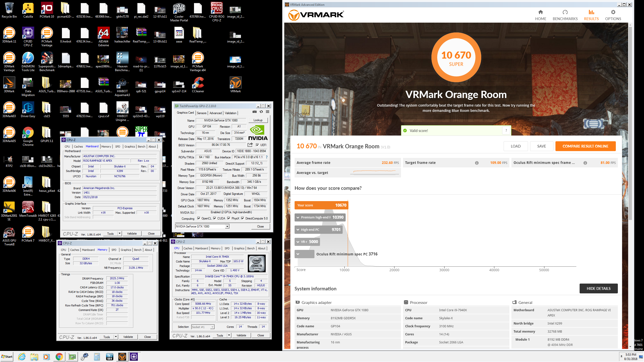Click the GPU-Z refresh icon
Image resolution: width=644 pixels, height=362 pixels.
[x=261, y=112]
